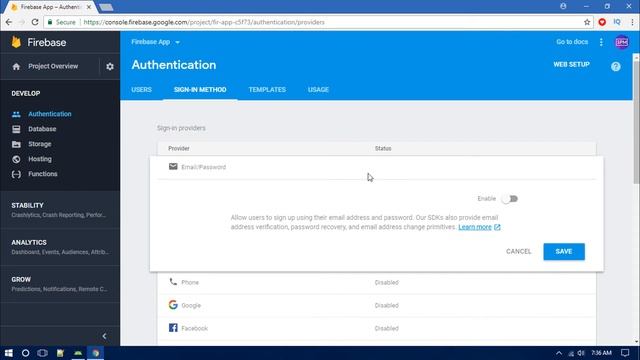The width and height of the screenshot is (640, 360).
Task: Expand the Analytics section
Action: click(60, 247)
